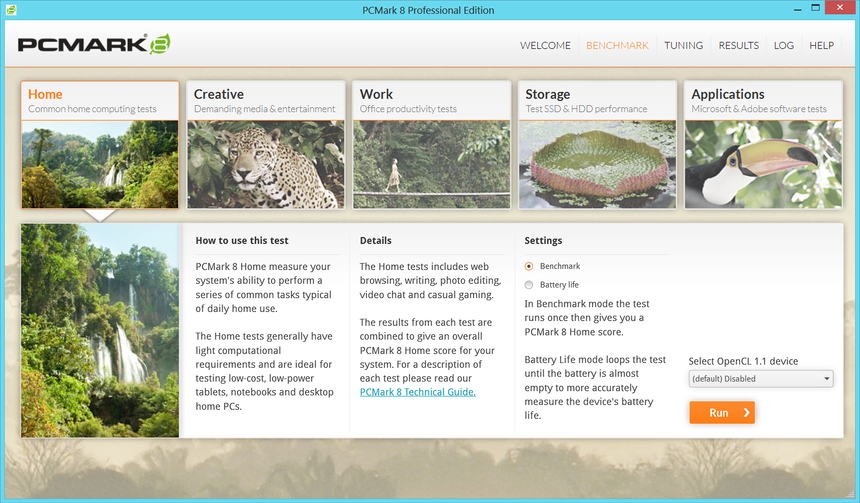This screenshot has width=860, height=503.
Task: Click the Creative jaguar thumbnail
Action: [266, 165]
